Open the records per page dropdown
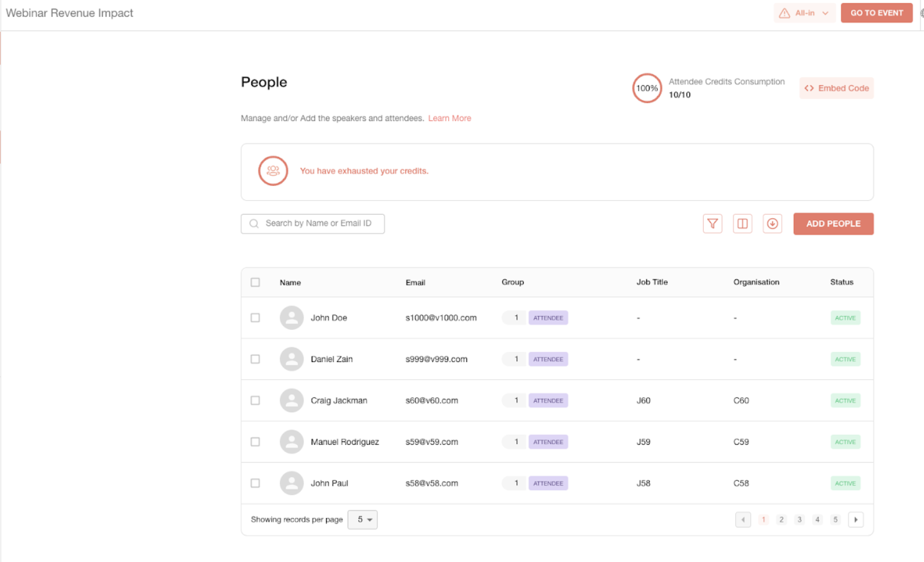This screenshot has height=562, width=924. coord(362,519)
